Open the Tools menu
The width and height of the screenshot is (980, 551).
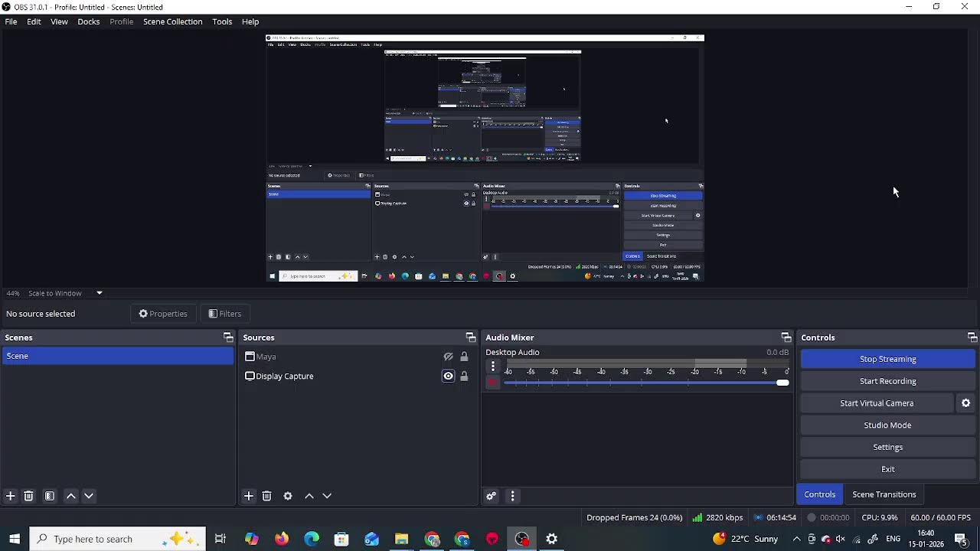tap(222, 21)
